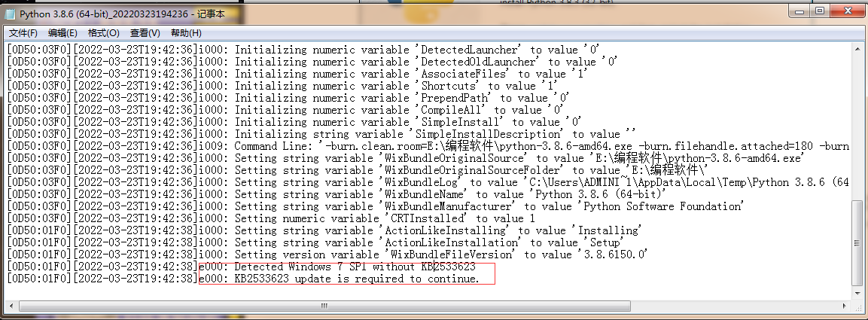Image resolution: width=868 pixels, height=320 pixels.
Task: Click 'WixBundleOriginalSource' variable name
Action: tap(455, 158)
